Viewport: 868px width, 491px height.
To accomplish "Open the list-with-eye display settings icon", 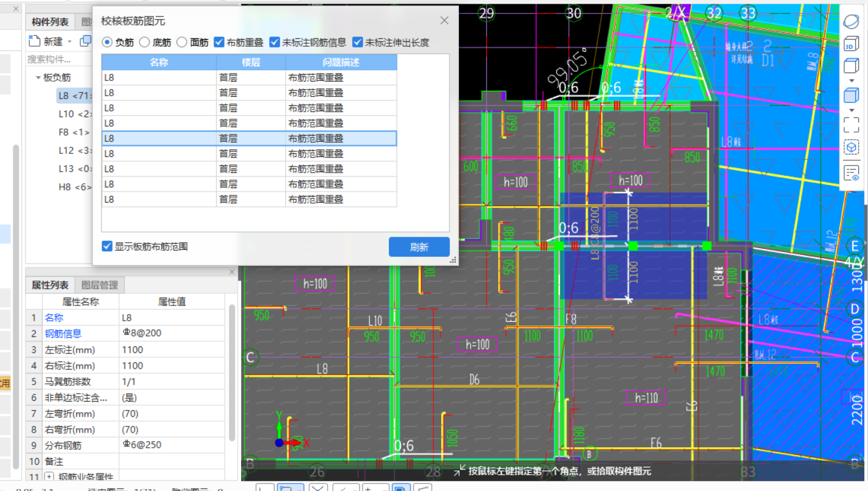I will click(850, 173).
